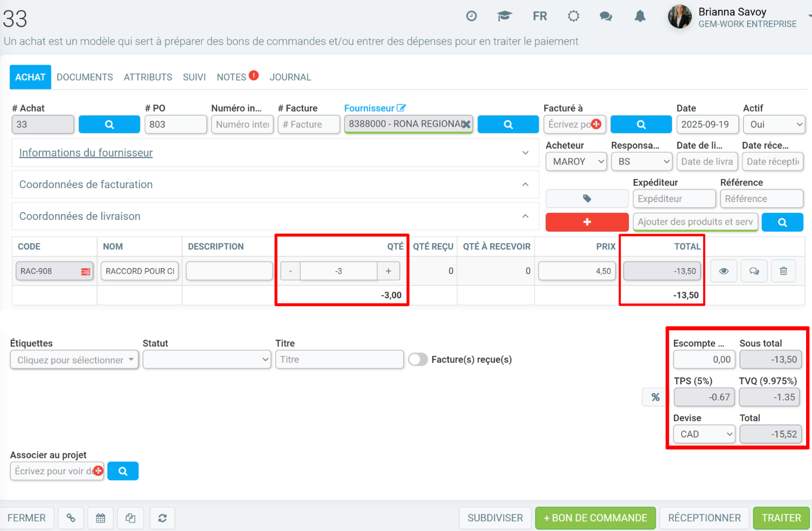Click the Titre input field
The width and height of the screenshot is (812, 531).
pos(339,360)
